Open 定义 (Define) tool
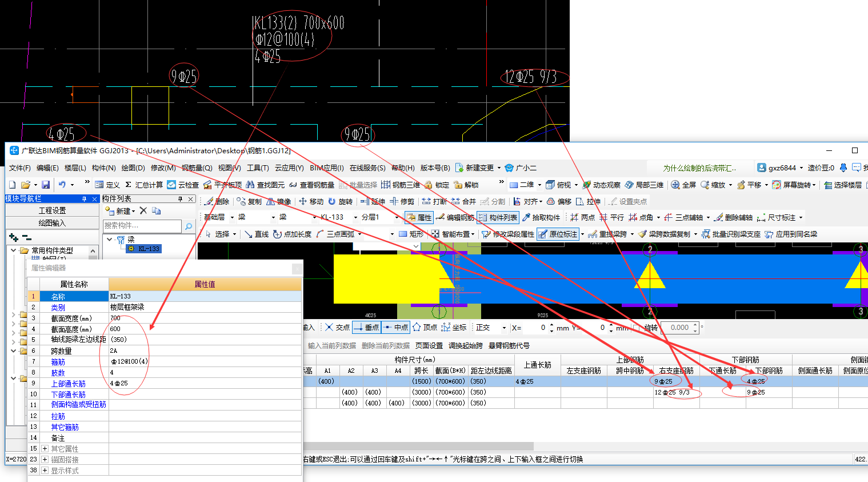Screen dimensions: 868x482 click(107, 185)
